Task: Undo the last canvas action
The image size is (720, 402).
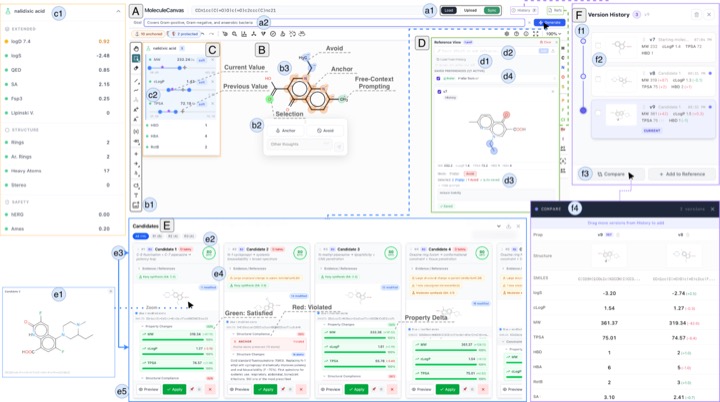Action: click(x=203, y=34)
